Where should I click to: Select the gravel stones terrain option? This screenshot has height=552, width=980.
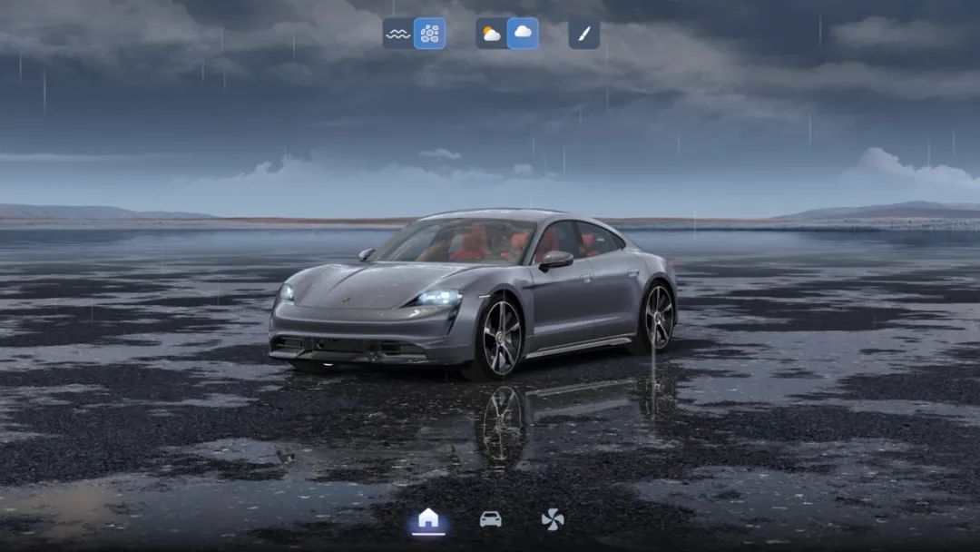coord(429,34)
